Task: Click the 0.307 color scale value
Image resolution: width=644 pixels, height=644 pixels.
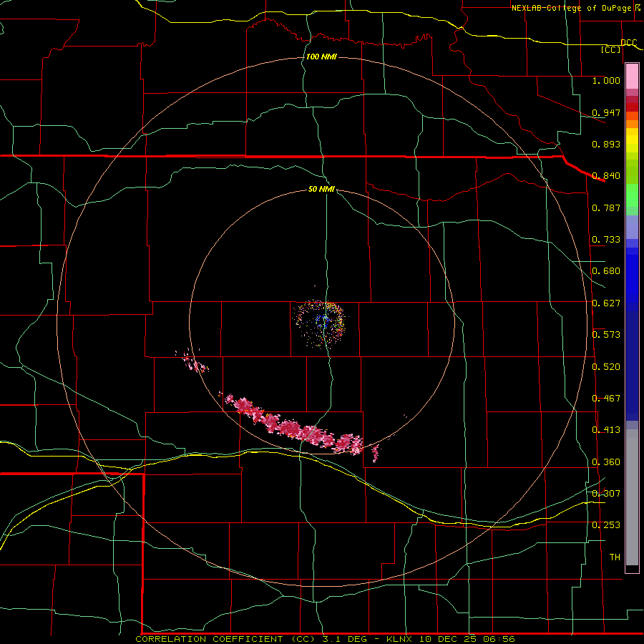Action: (x=606, y=494)
